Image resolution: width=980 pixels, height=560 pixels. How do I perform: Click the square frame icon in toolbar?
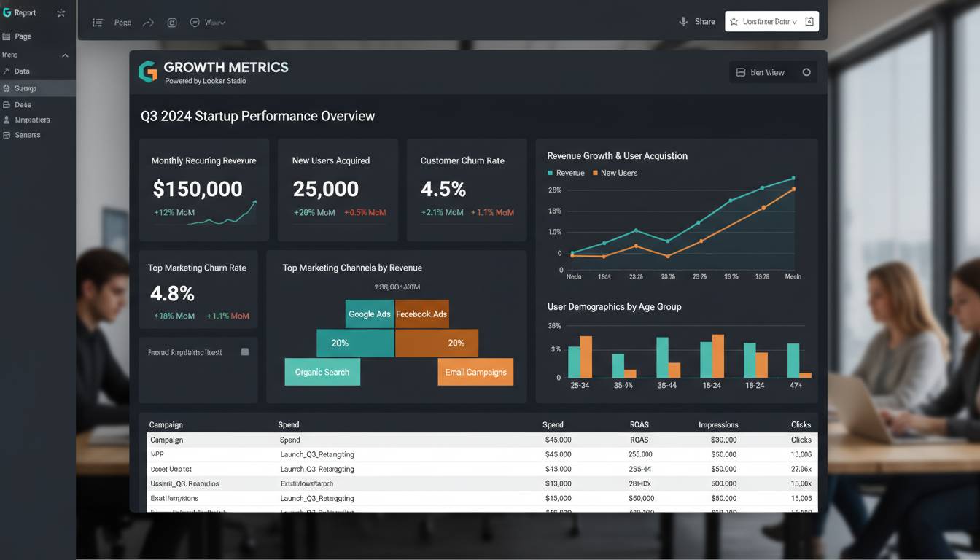pos(172,23)
